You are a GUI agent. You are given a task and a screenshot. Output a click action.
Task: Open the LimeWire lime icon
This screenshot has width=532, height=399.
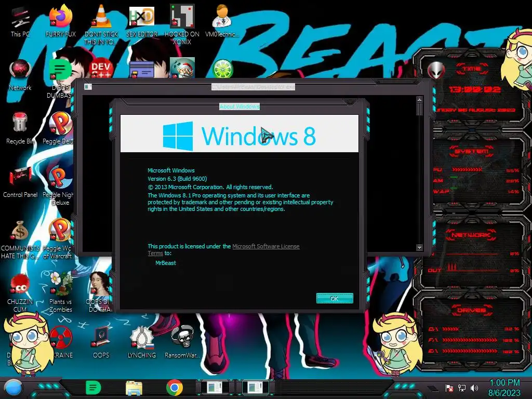click(x=222, y=69)
